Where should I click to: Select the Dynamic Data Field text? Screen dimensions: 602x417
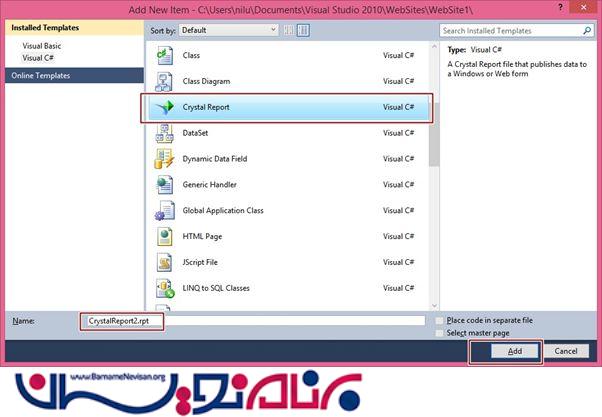215,159
